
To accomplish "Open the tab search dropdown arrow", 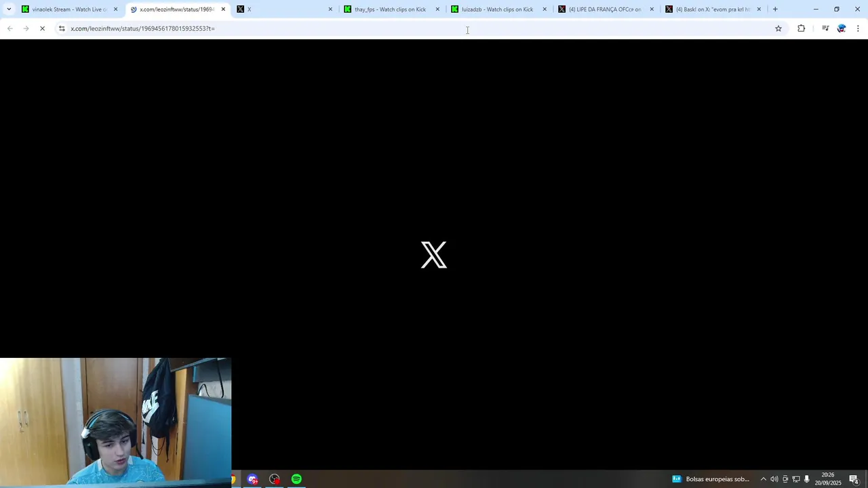I will click(x=9, y=9).
